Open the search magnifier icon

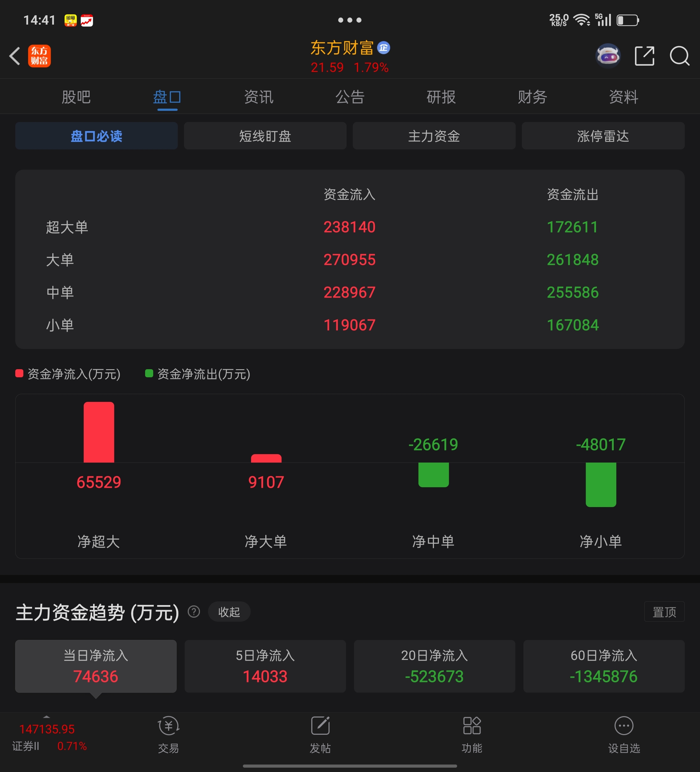click(x=679, y=56)
